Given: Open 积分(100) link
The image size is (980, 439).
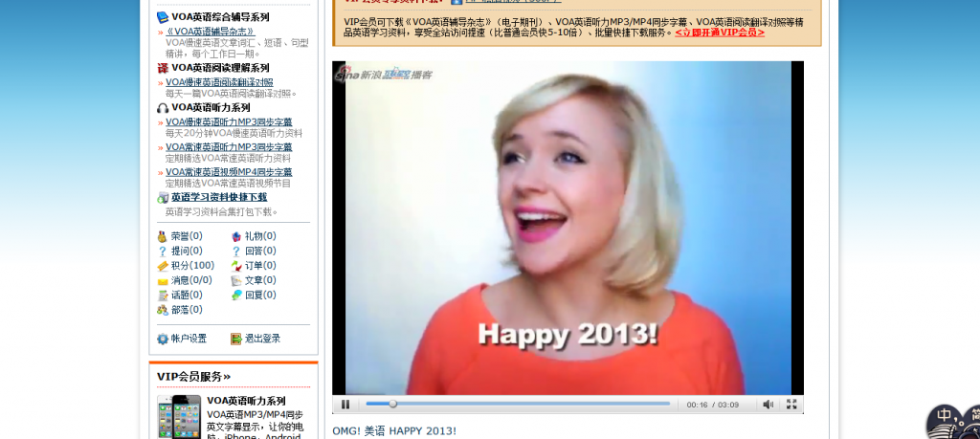Looking at the screenshot, I should 192,265.
